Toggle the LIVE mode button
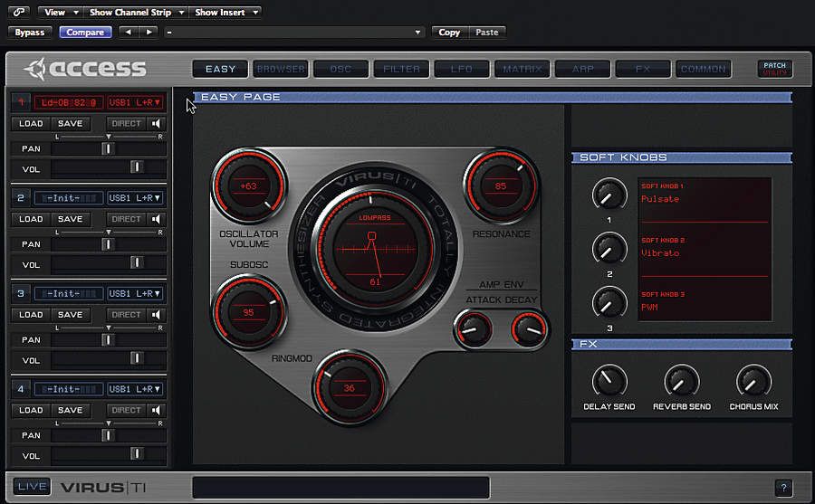815x504 pixels. [x=32, y=487]
